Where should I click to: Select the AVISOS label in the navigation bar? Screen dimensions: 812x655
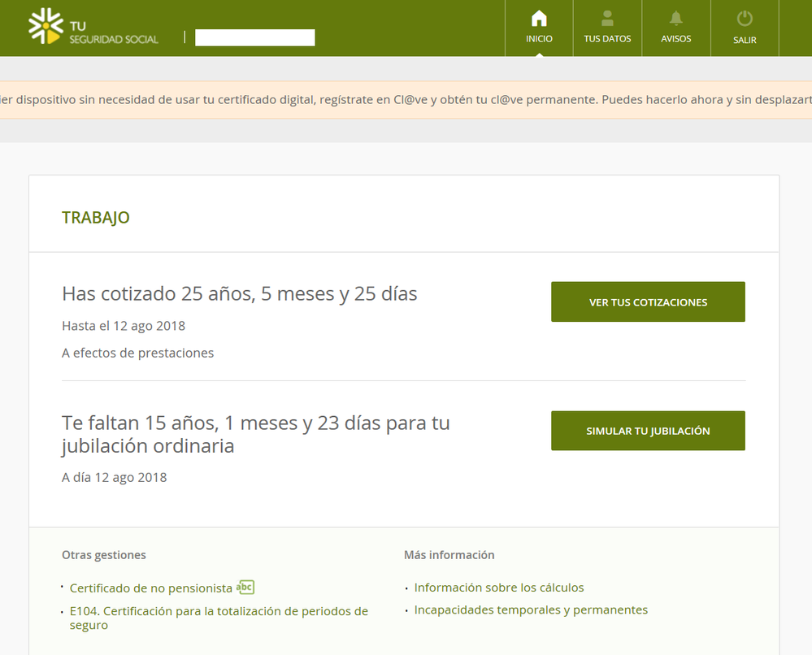675,39
